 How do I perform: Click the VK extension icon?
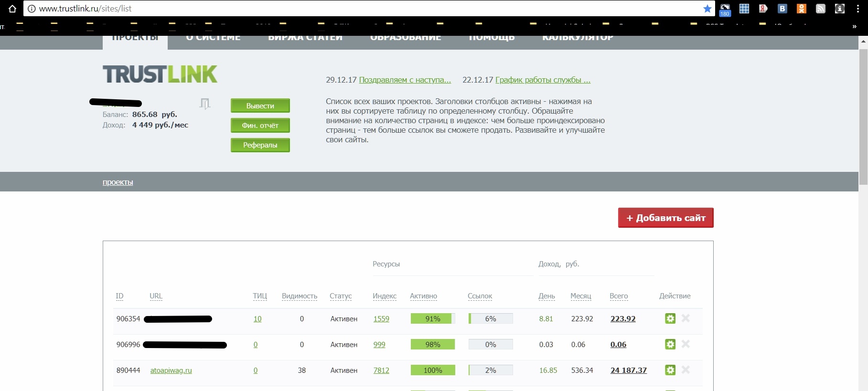click(782, 9)
